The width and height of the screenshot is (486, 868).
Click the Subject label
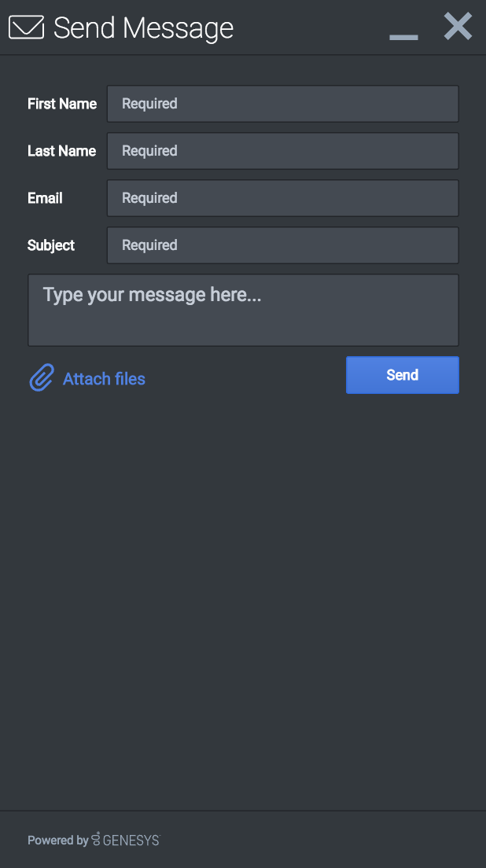51,245
